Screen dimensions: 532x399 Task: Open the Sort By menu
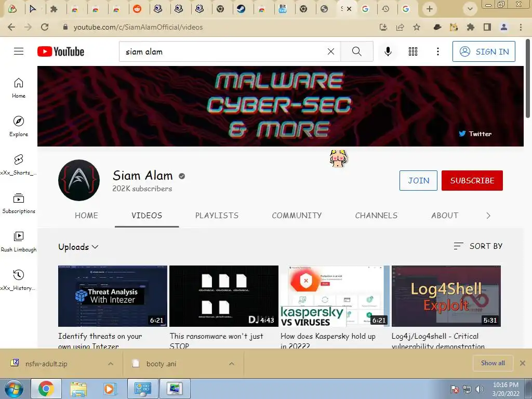point(478,246)
